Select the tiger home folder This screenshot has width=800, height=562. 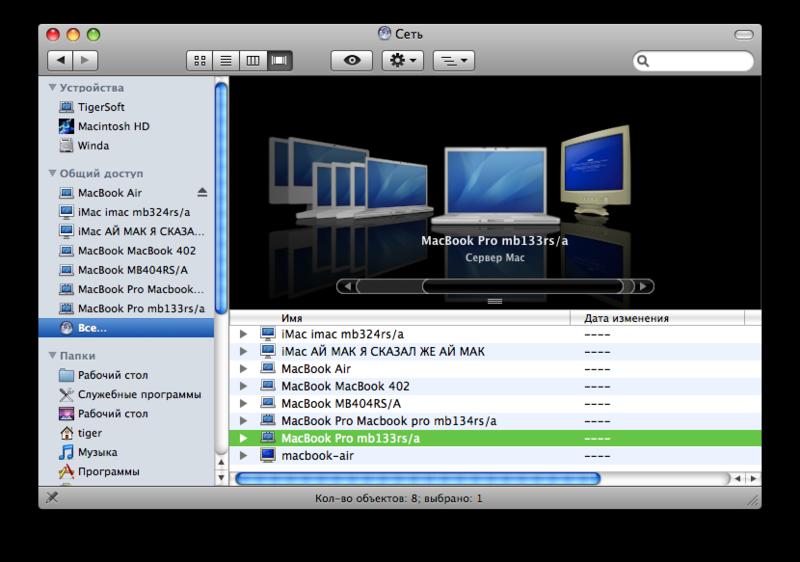tap(89, 433)
